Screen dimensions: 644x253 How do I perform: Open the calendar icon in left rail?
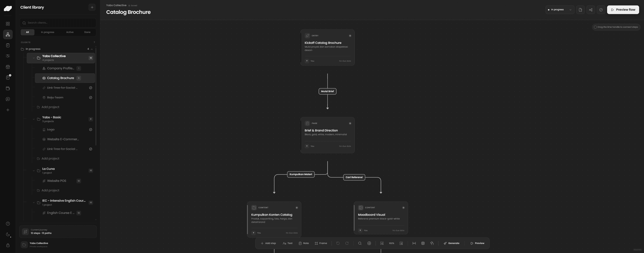coord(8,67)
